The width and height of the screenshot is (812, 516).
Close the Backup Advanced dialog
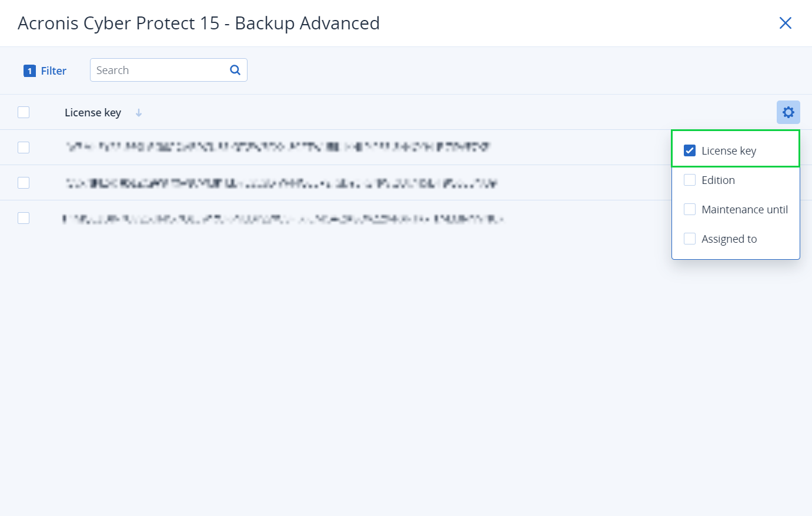point(785,23)
